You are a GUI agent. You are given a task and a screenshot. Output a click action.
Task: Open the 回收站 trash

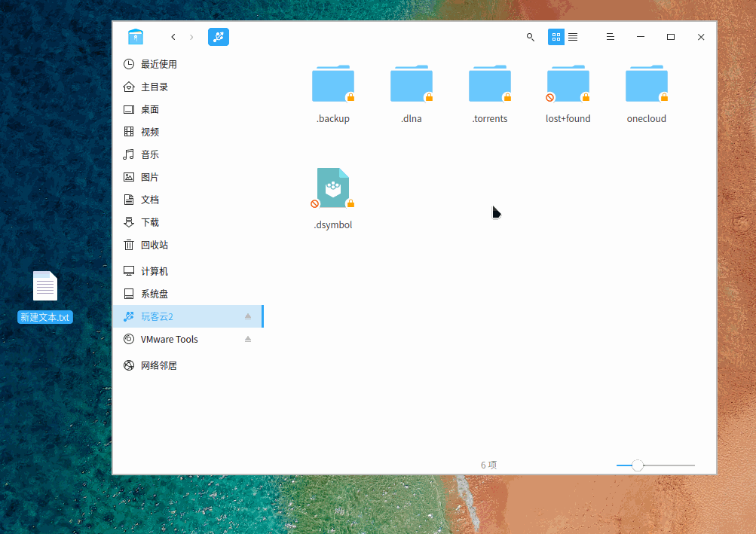(x=154, y=245)
